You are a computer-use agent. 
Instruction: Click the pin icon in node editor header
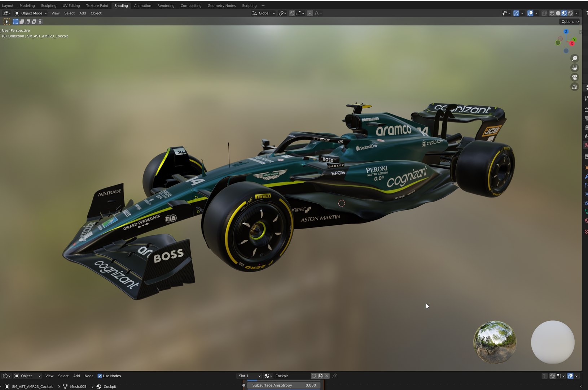click(334, 376)
